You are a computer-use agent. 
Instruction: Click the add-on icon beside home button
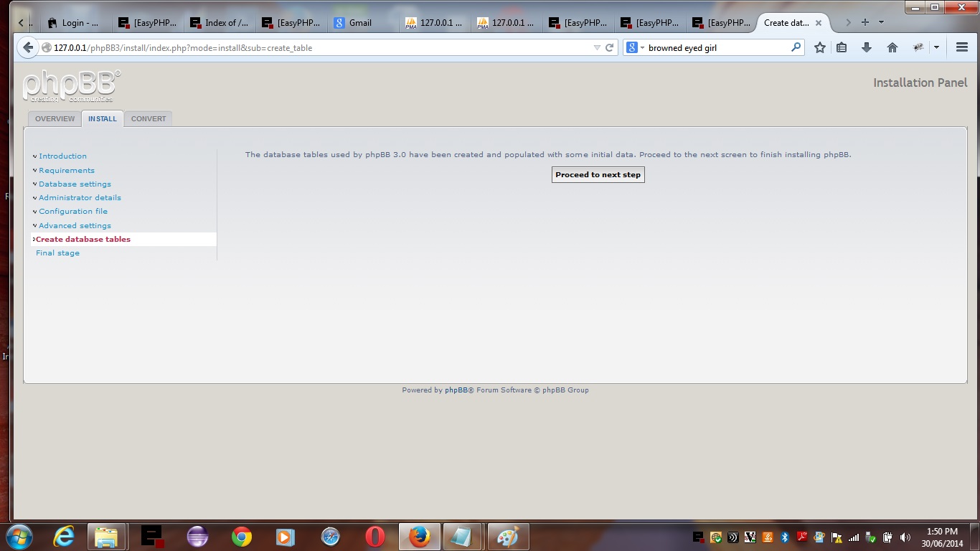(918, 47)
